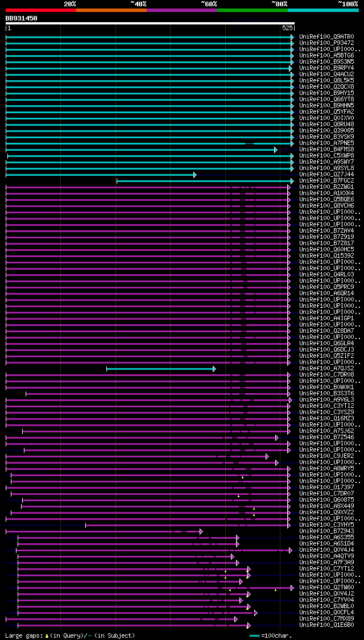364x640 pixels.
Task: Select the UniRef100_Q39085 label
Action: (326, 131)
